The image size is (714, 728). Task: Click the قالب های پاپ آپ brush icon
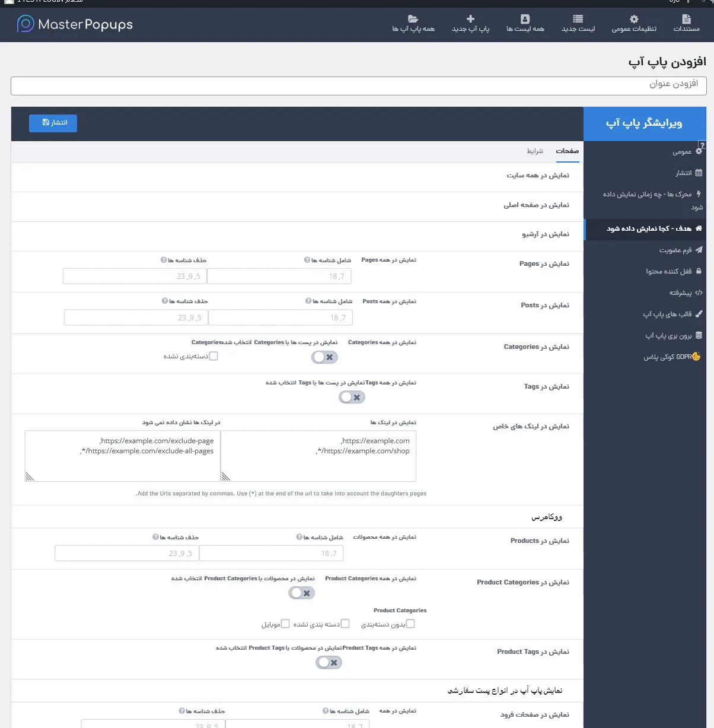[699, 314]
